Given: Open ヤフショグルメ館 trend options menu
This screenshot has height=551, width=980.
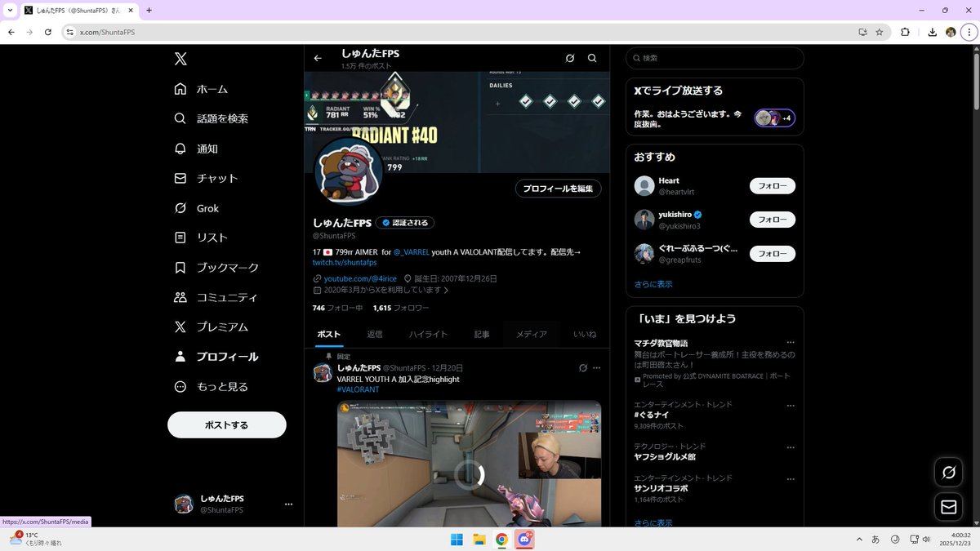Looking at the screenshot, I should click(790, 447).
